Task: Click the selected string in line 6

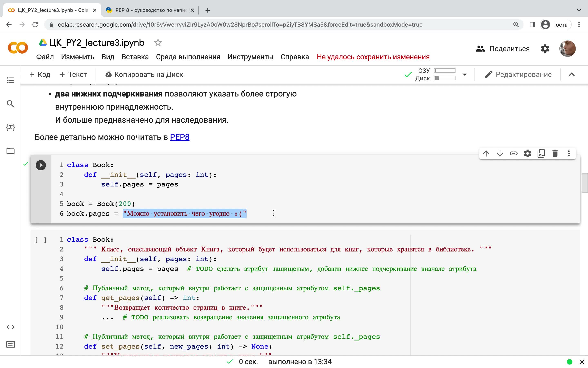Action: (x=185, y=213)
